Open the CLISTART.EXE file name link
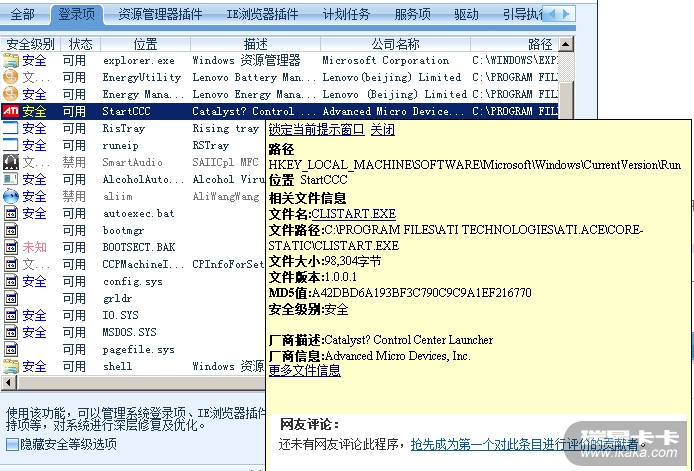 pyautogui.click(x=354, y=214)
